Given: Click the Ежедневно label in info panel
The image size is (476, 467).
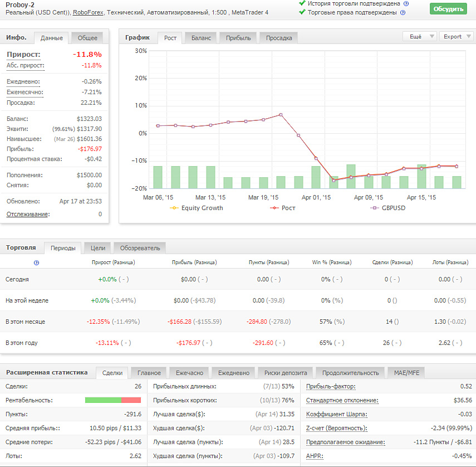Looking at the screenshot, I should [23, 81].
